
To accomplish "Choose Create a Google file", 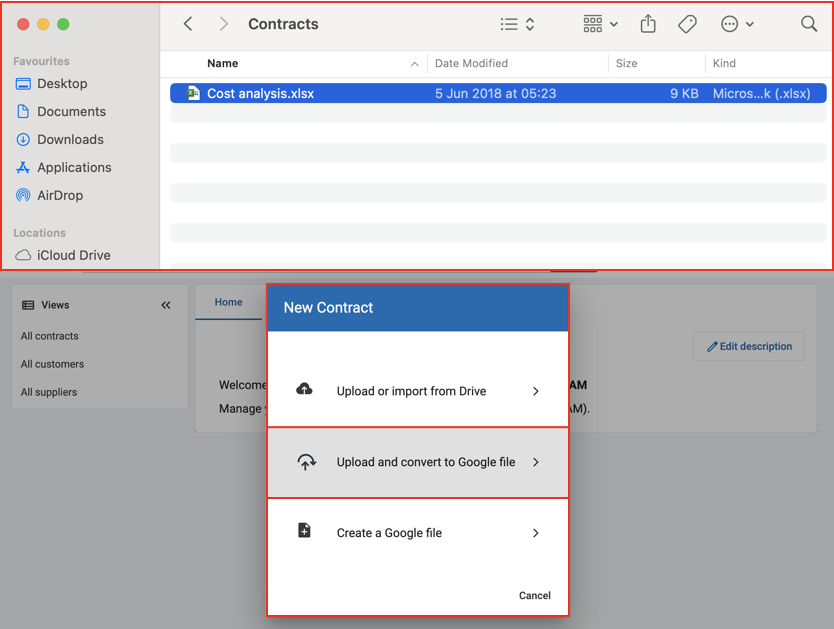I will click(x=418, y=533).
